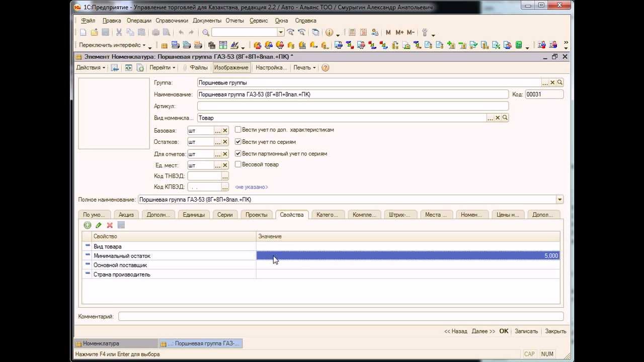Clear the Группа field with X icon

[552, 82]
